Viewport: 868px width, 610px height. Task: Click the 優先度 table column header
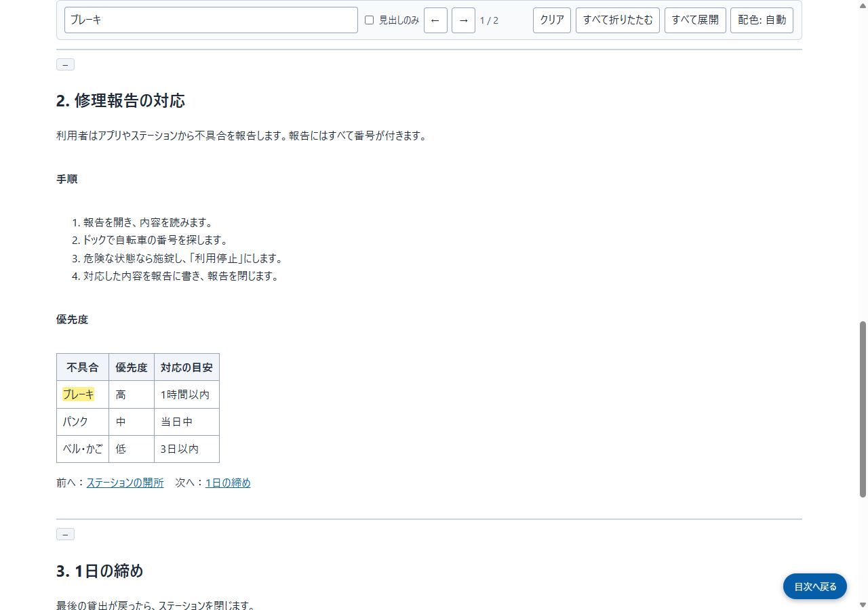(x=132, y=367)
